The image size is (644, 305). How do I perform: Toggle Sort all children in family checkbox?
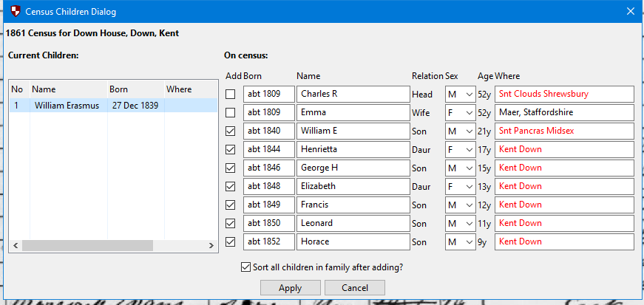point(246,267)
